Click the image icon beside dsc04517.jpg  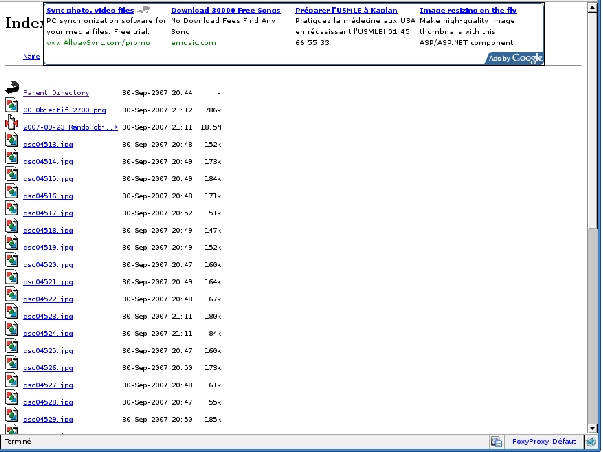click(12, 208)
